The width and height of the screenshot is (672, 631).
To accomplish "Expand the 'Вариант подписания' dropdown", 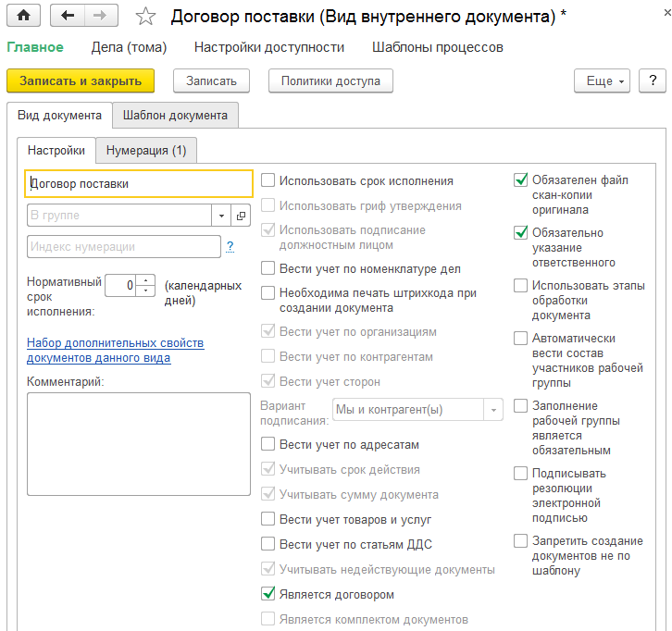I will pos(493,410).
